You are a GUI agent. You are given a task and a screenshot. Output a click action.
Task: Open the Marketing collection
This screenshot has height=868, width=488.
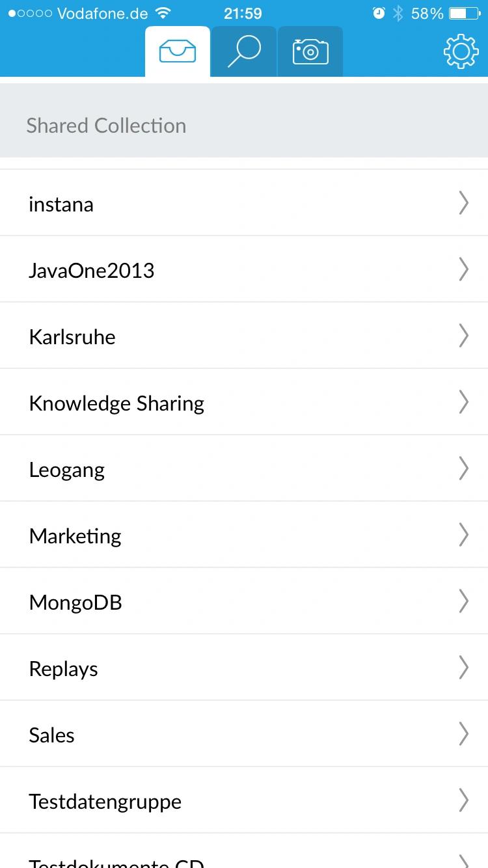click(244, 535)
